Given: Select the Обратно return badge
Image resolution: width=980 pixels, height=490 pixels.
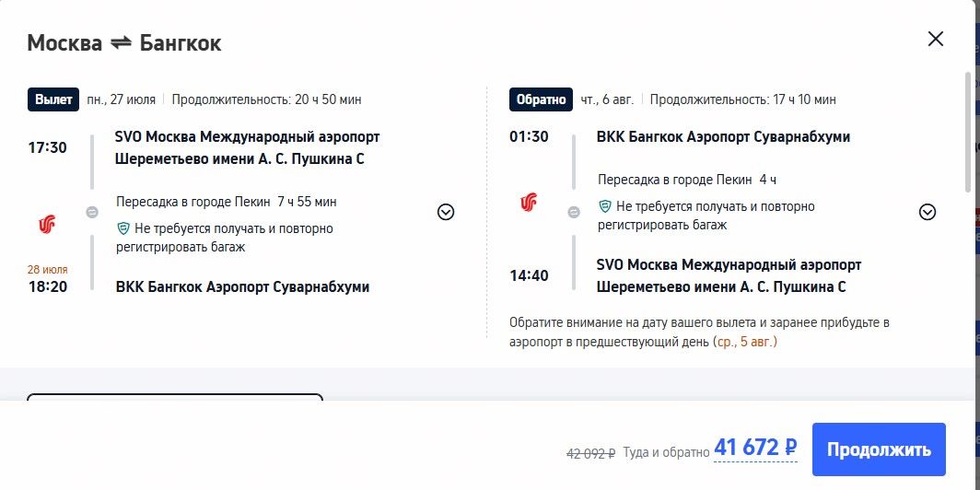Looking at the screenshot, I should point(541,99).
